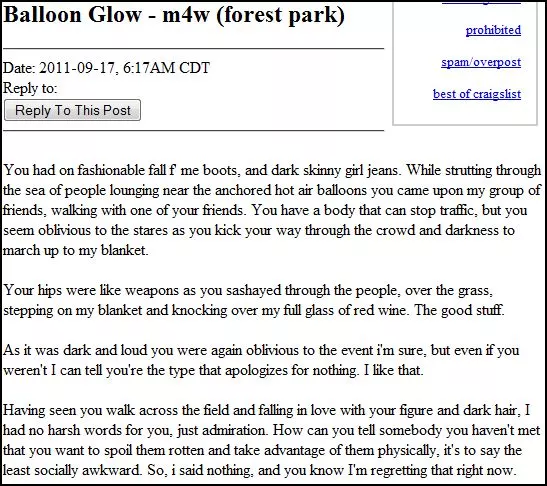The image size is (547, 486).
Task: Click the paragraph starting Having seen you walk
Action: pyautogui.click(x=271, y=440)
